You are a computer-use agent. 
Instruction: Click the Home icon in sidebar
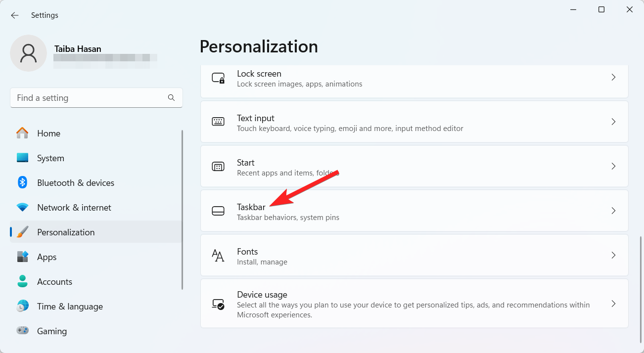coord(22,133)
